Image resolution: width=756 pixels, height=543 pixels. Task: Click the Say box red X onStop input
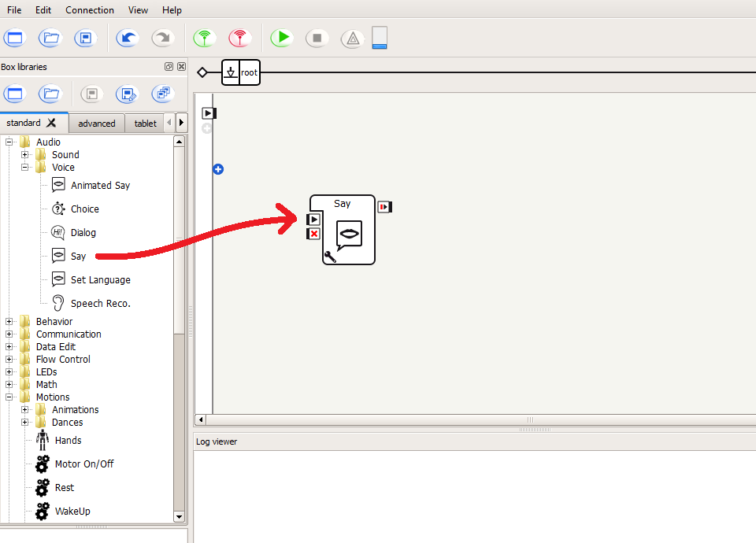[x=313, y=234]
